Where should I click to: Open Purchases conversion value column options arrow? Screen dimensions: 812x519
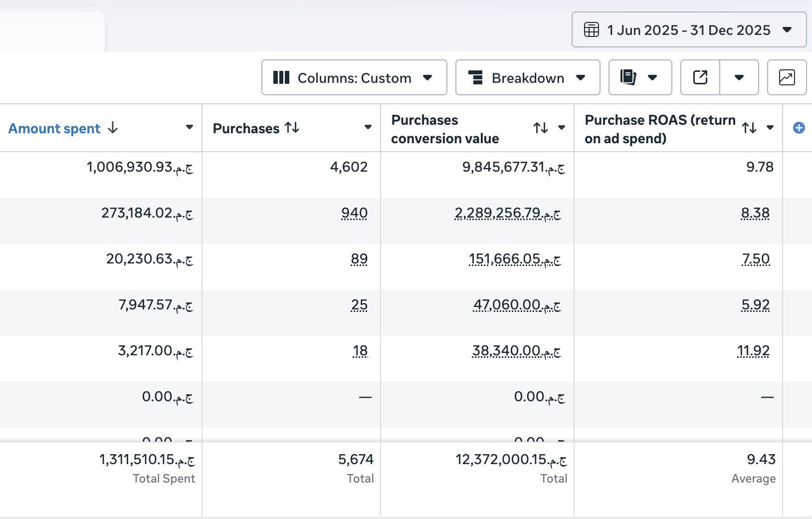[x=562, y=128]
